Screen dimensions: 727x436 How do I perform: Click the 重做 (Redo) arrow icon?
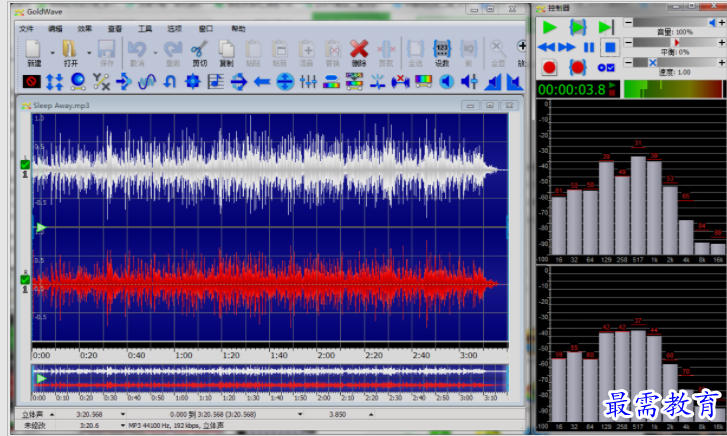click(x=173, y=49)
